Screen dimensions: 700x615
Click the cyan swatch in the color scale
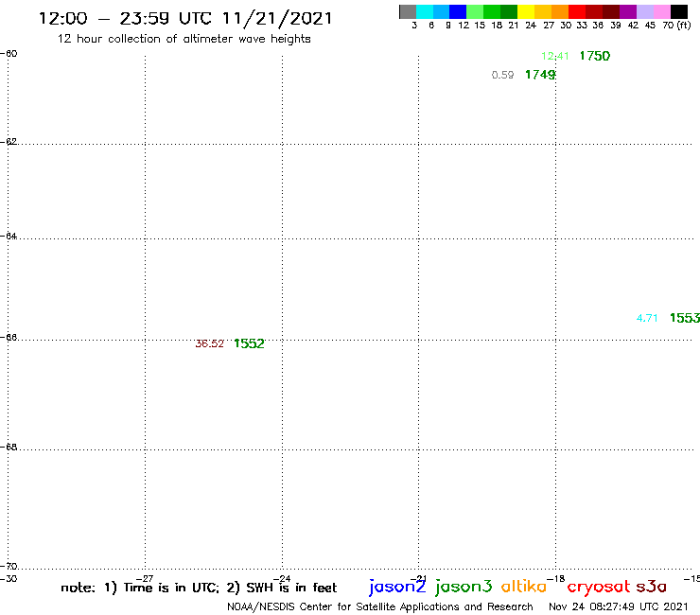[425, 11]
